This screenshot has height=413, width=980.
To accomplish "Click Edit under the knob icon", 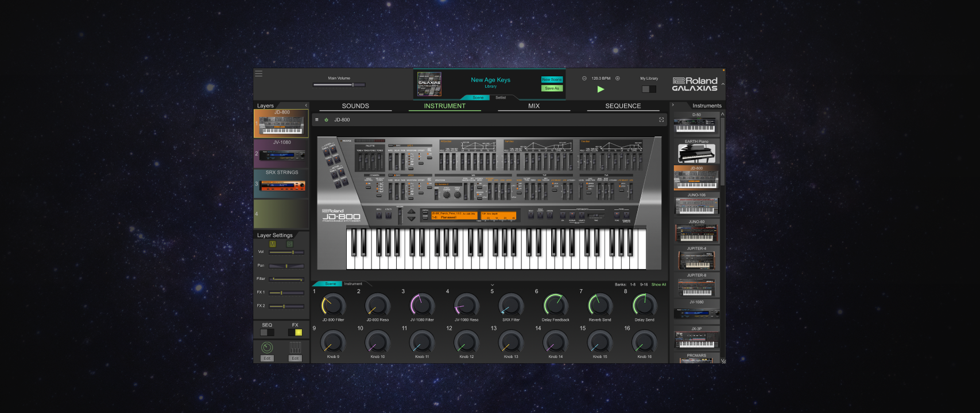I will pyautogui.click(x=267, y=359).
